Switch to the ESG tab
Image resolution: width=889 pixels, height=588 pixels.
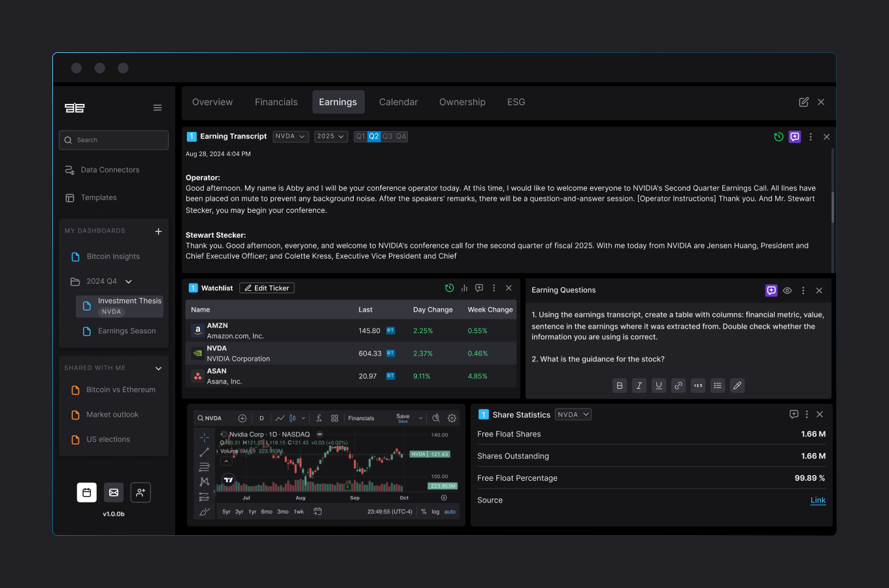516,102
